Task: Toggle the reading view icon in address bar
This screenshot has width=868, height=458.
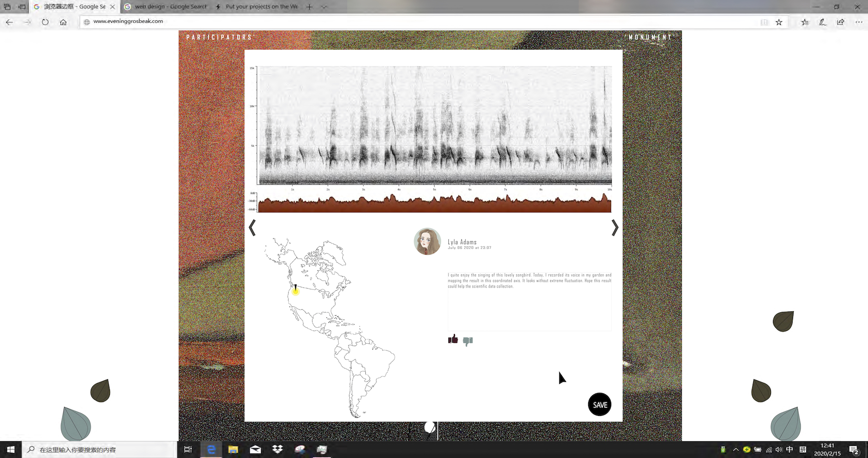Action: pos(764,22)
